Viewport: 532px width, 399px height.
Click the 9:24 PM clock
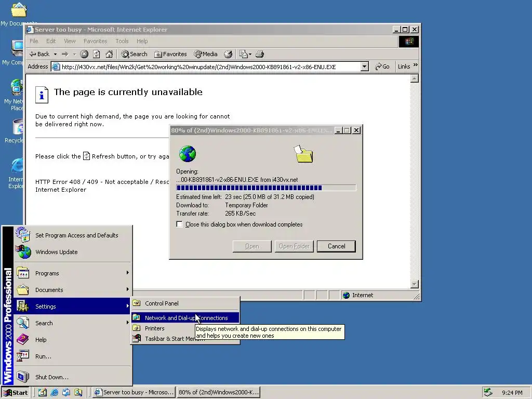coord(512,393)
